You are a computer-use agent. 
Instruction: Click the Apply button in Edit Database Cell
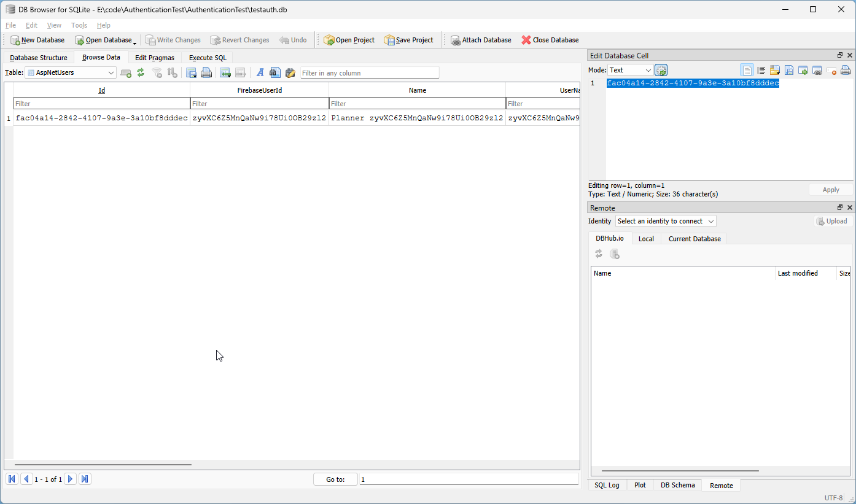(830, 190)
